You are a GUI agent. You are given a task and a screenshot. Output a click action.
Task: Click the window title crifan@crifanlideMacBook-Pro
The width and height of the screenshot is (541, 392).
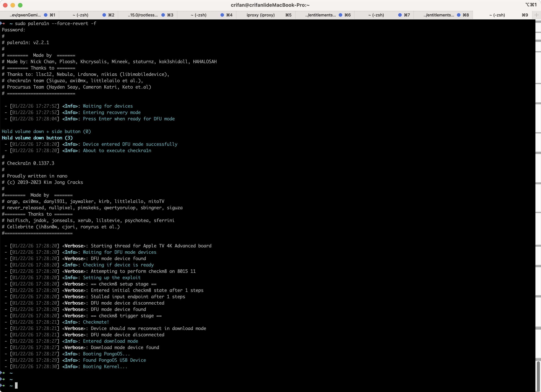point(270,5)
